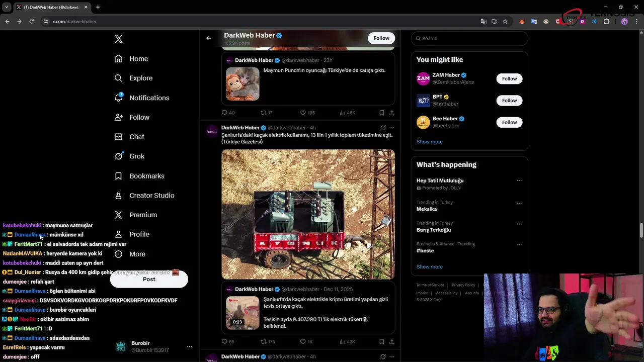
Task: Expand the More menu in sidebar
Action: click(130, 254)
